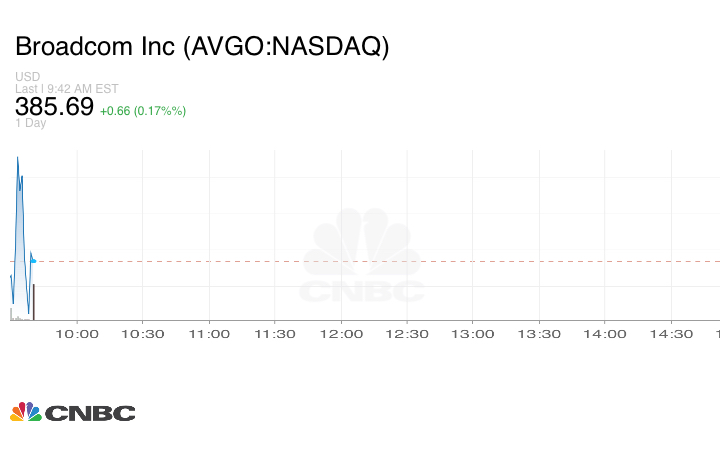Click the blue price spike peak on chart

pos(18,160)
